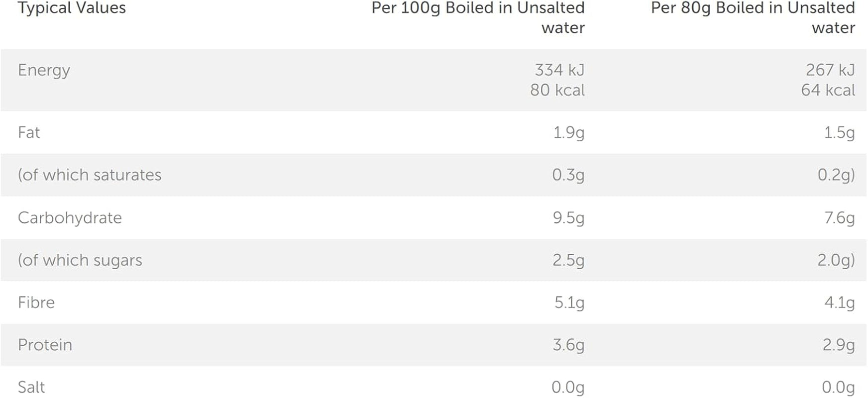Click the 1.9g fat value
The image size is (868, 398).
(569, 133)
